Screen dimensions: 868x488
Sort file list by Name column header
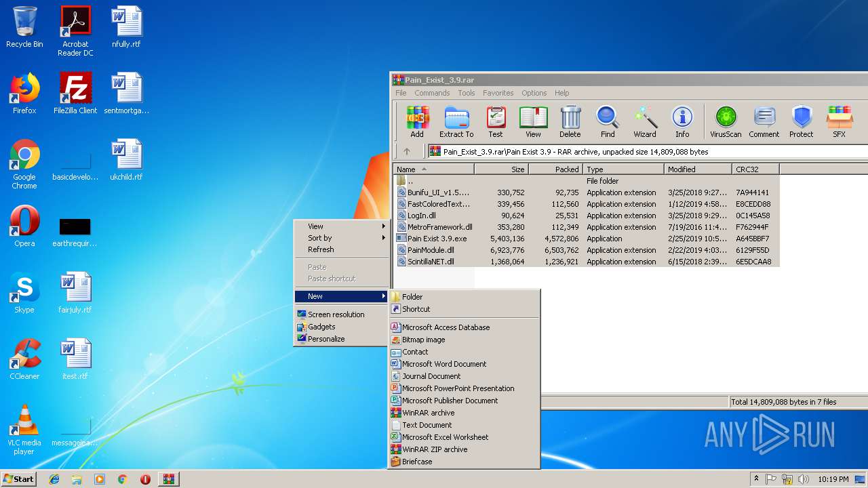433,169
